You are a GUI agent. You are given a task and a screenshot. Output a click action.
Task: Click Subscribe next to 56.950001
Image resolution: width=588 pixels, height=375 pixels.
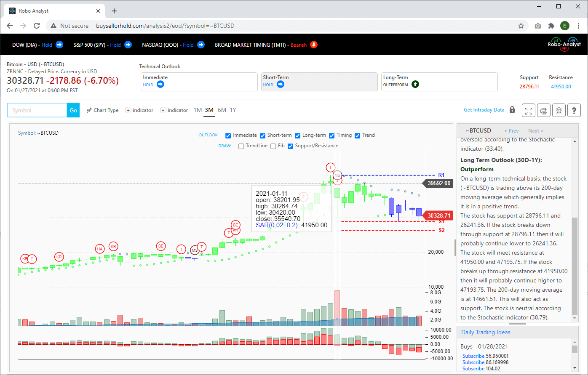click(x=473, y=356)
